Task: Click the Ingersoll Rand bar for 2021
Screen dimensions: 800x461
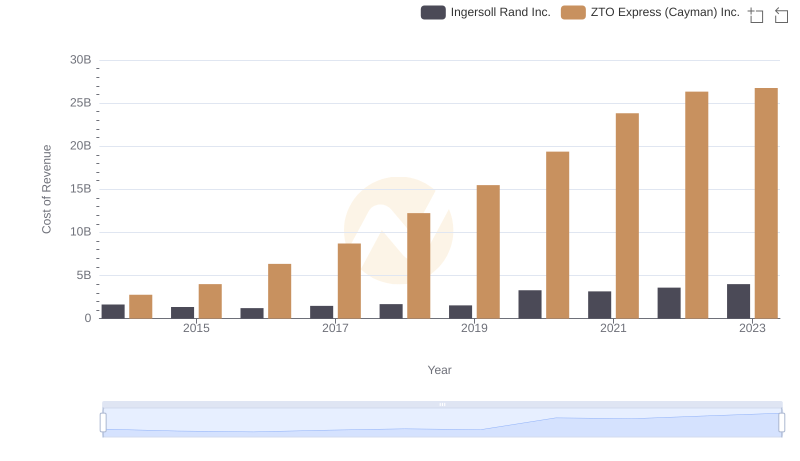Action: 599,305
